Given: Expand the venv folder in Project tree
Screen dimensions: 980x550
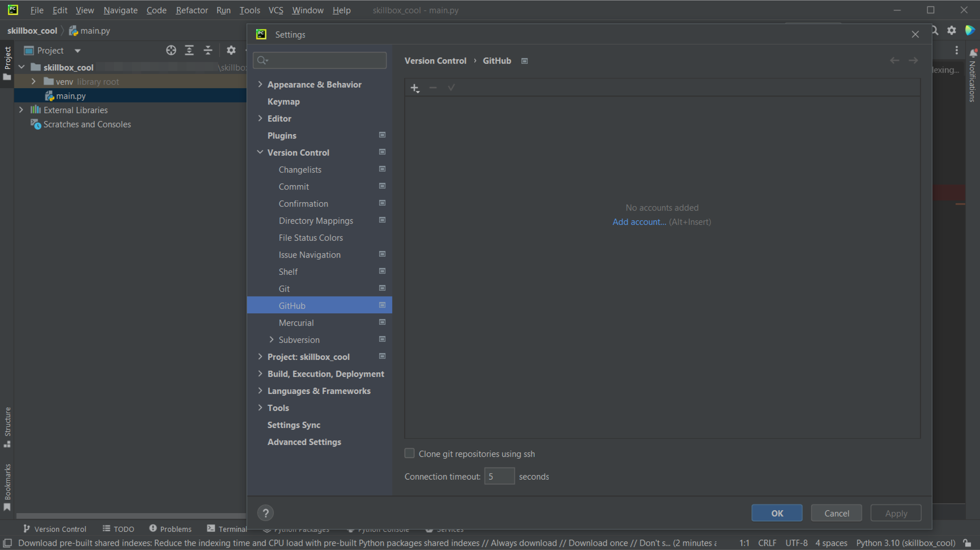Looking at the screenshot, I should [33, 82].
